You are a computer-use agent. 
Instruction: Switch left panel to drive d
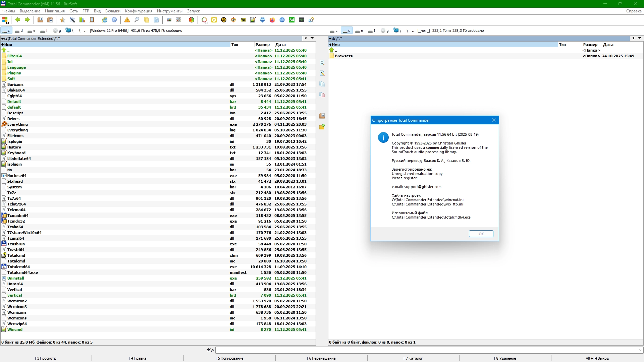(19, 31)
